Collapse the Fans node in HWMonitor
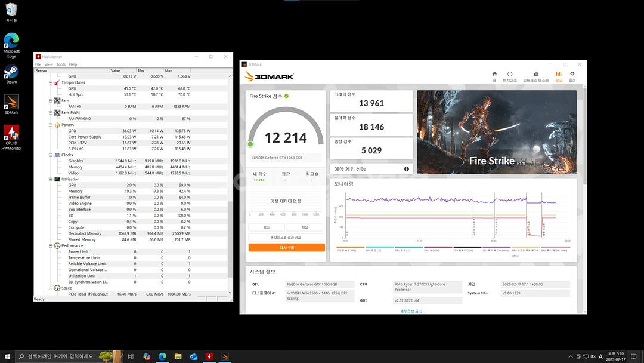Viewport: 644px width, 363px height. (51, 100)
